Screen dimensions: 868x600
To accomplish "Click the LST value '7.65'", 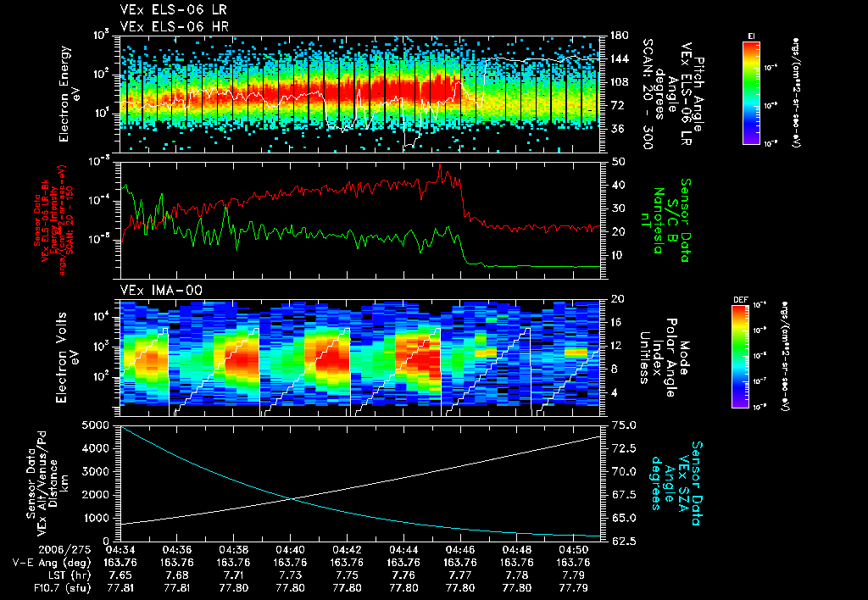I will pos(120,575).
